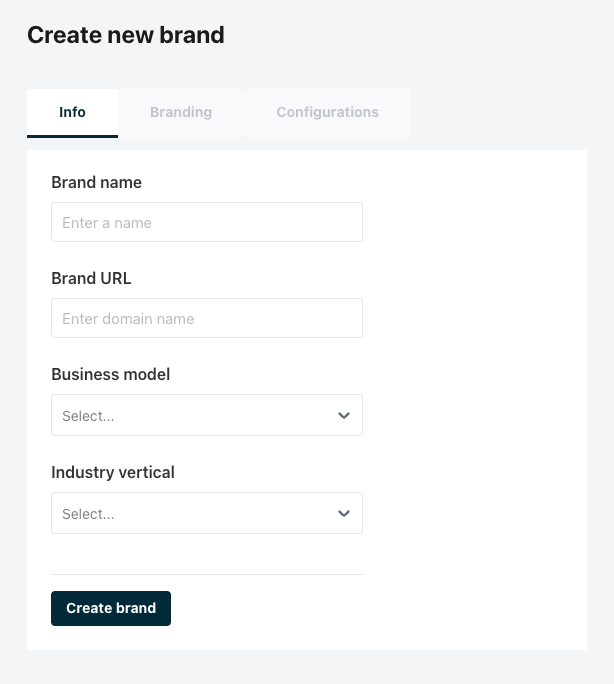The width and height of the screenshot is (614, 684).
Task: Click the Business model chevron arrow
Action: (x=344, y=415)
